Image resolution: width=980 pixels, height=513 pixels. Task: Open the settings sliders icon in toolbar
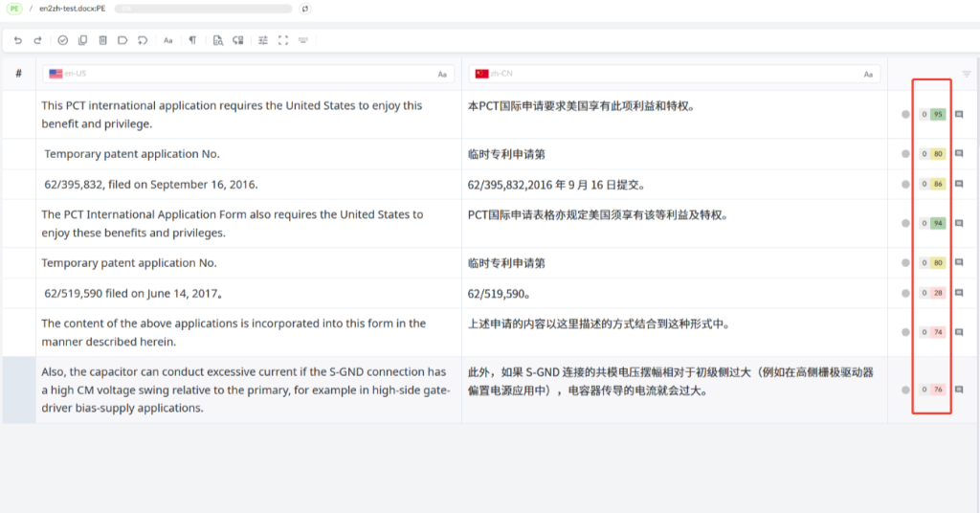pos(263,40)
